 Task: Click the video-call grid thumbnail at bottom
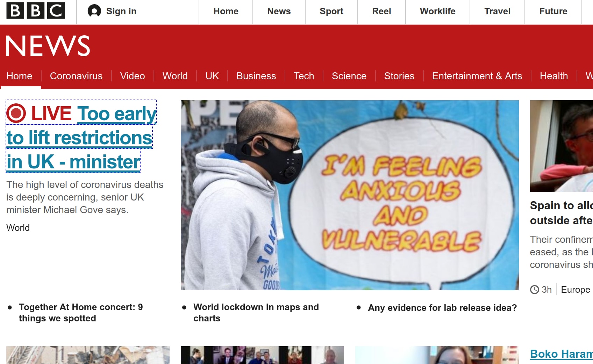[262, 355]
